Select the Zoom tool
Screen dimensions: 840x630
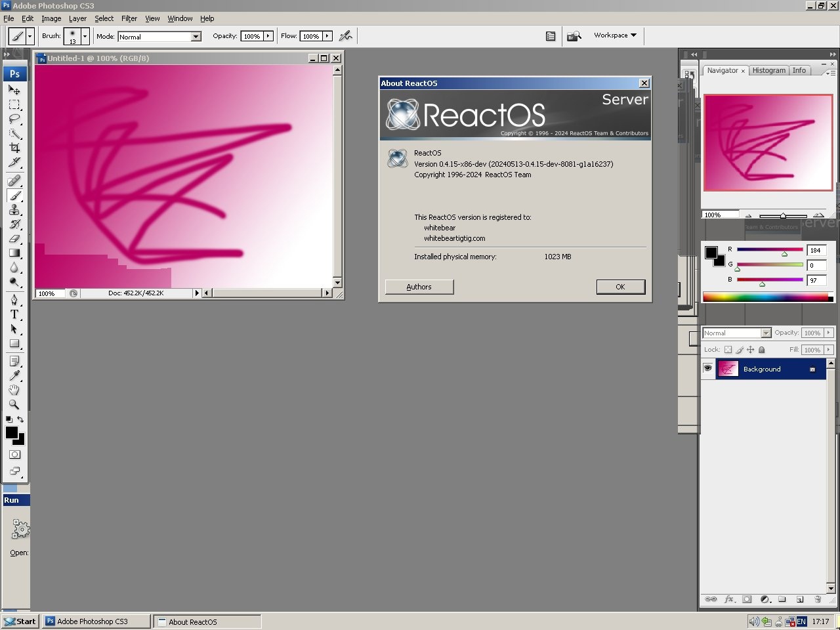[14, 405]
